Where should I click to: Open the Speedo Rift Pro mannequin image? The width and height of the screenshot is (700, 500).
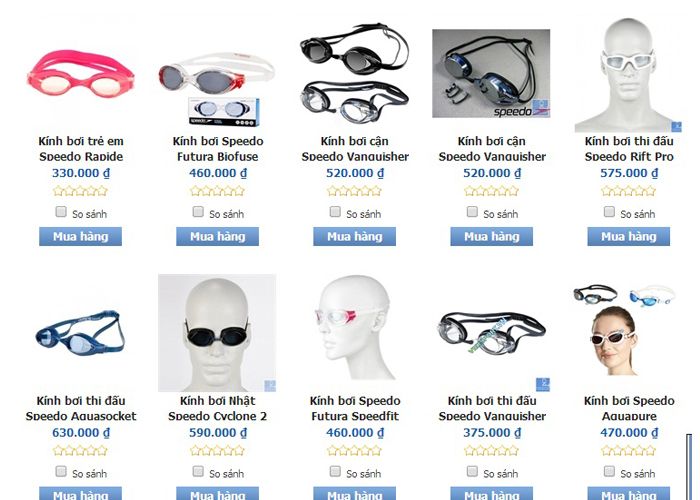[x=628, y=74]
